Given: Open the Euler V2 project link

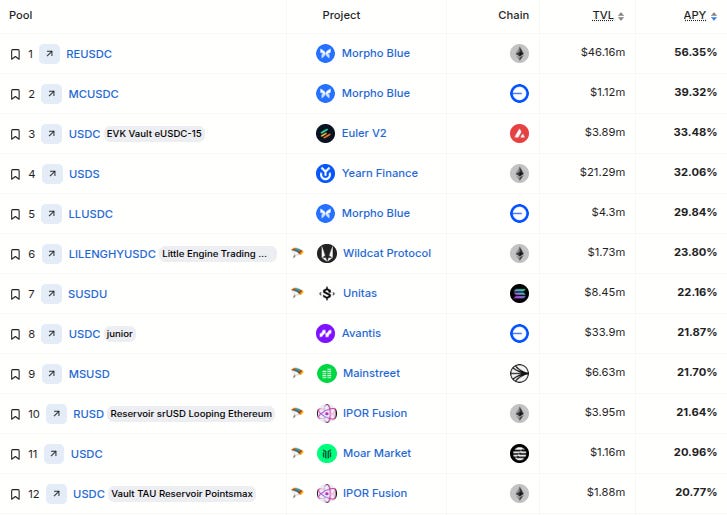Looking at the screenshot, I should (x=364, y=134).
